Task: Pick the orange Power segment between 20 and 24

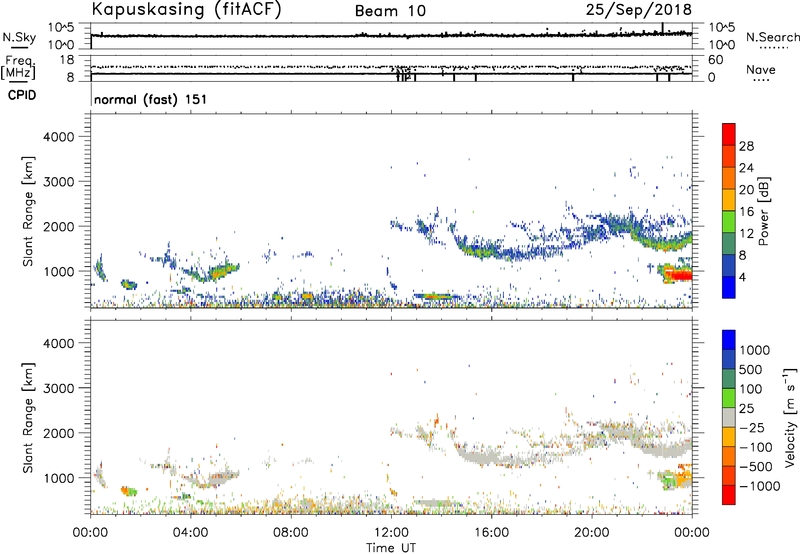Action: pyautogui.click(x=729, y=178)
